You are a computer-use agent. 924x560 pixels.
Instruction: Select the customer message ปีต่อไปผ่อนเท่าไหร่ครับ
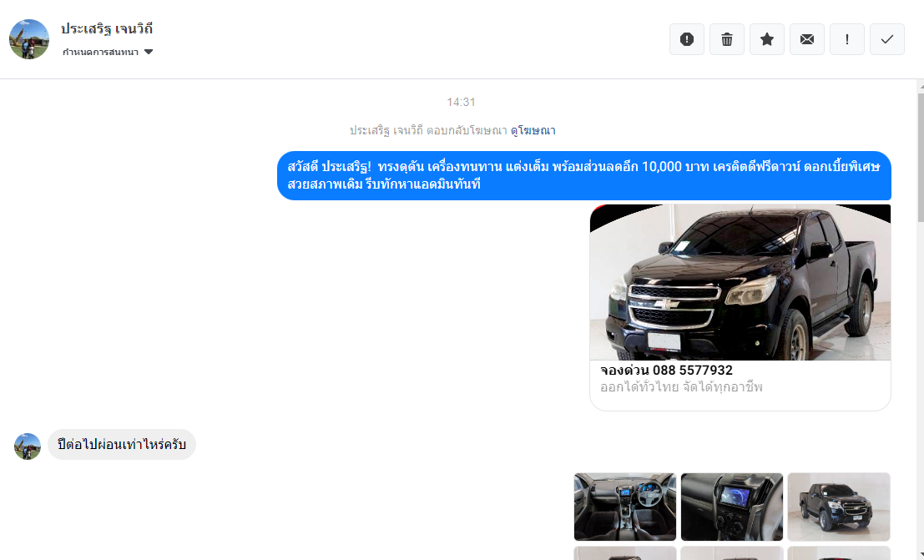tap(121, 445)
